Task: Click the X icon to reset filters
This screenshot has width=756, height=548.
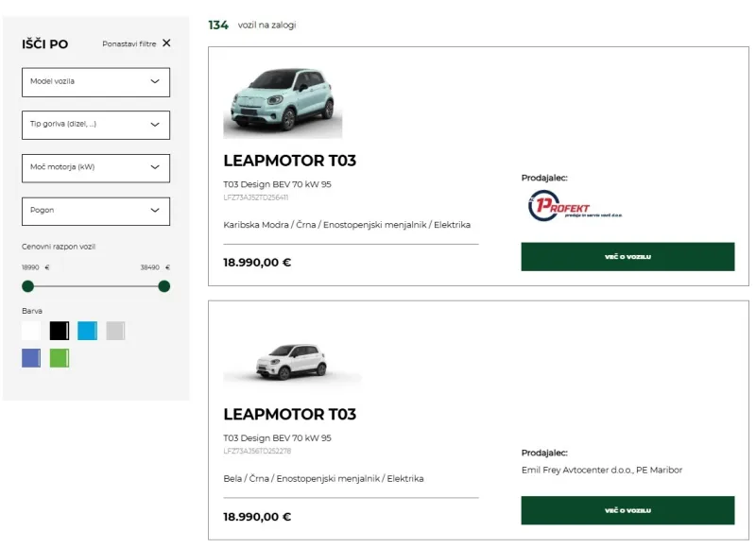Action: [166, 43]
